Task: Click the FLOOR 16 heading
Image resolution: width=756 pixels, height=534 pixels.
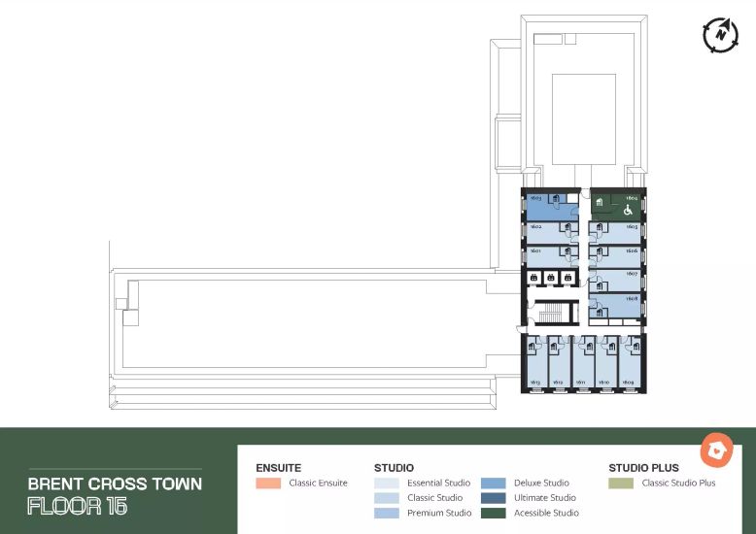Action: pyautogui.click(x=78, y=506)
